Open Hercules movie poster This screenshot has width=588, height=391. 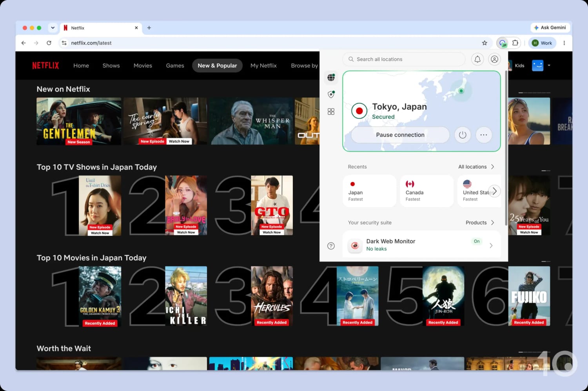[272, 297]
